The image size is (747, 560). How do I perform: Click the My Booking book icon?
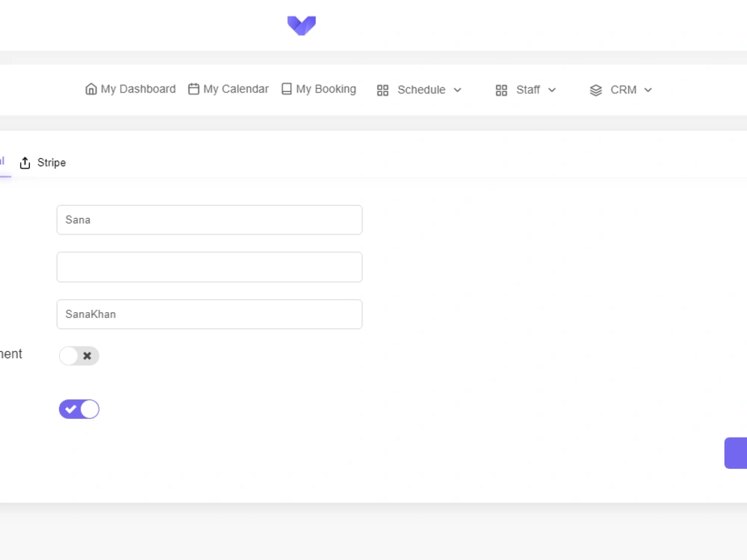(x=286, y=89)
